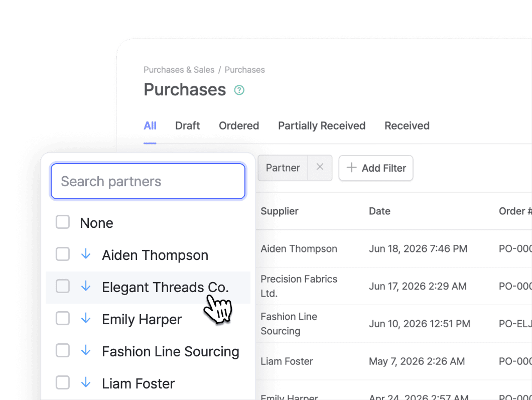Screen dimensions: 532x400
Task: Click the Add Filter button
Action: point(376,168)
